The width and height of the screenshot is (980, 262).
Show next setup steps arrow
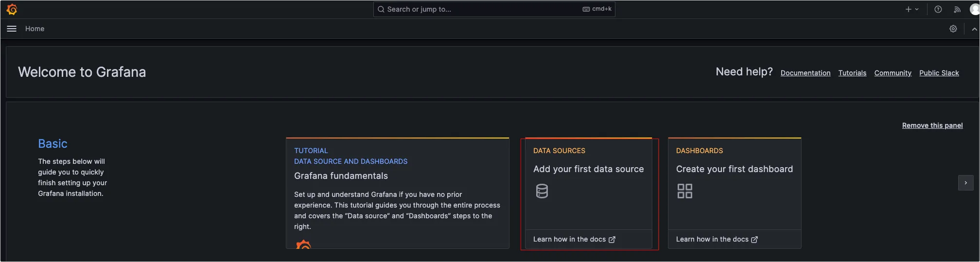click(965, 183)
